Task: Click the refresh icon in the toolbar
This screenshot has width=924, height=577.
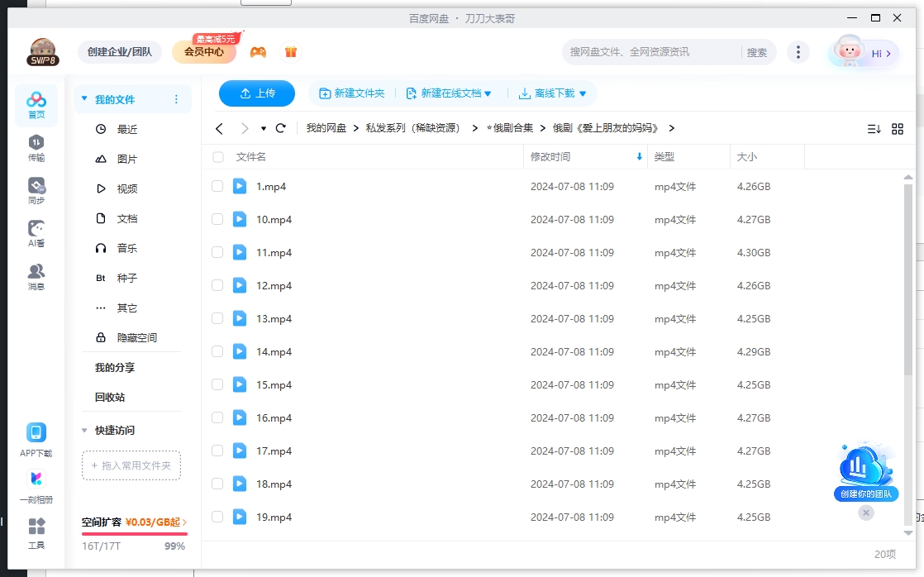Action: 280,128
